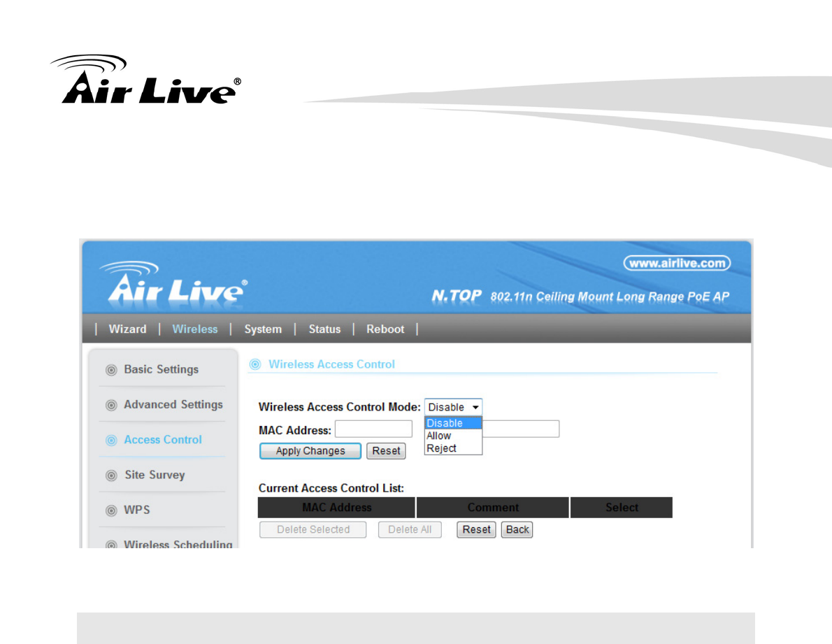The width and height of the screenshot is (832, 644).
Task: Click the Comment column header
Action: point(493,507)
